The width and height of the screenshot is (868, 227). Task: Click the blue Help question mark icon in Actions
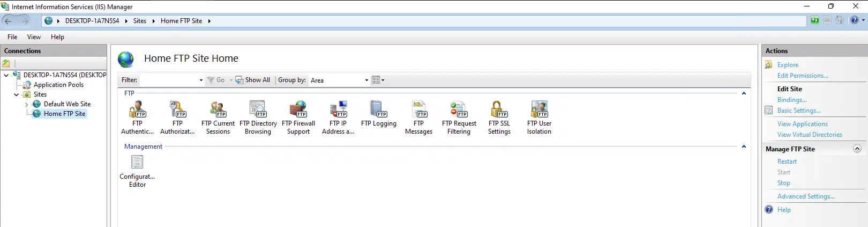769,210
